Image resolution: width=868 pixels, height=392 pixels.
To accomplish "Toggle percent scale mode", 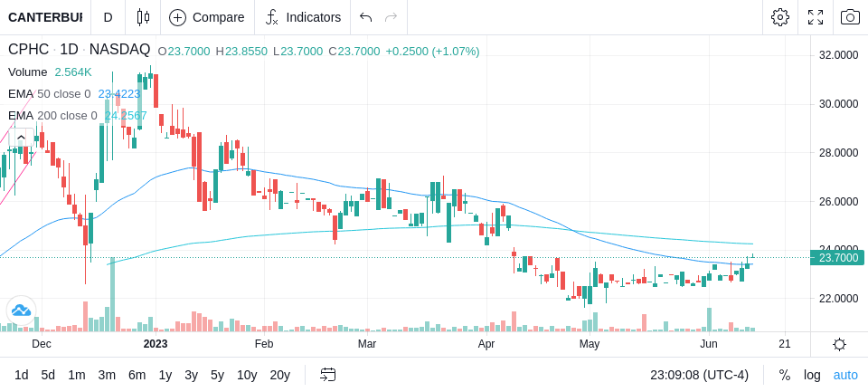I will tap(785, 376).
